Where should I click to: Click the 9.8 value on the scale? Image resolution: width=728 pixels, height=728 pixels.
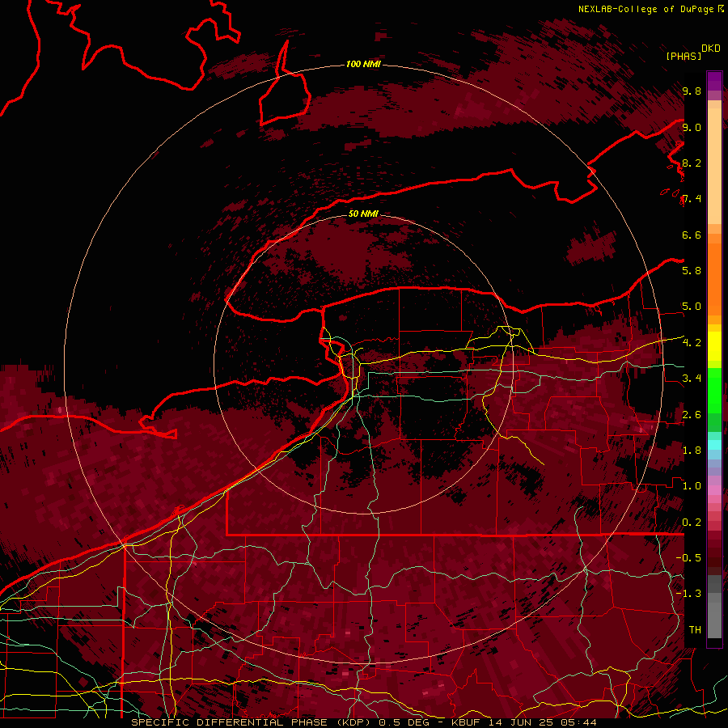[x=692, y=91]
